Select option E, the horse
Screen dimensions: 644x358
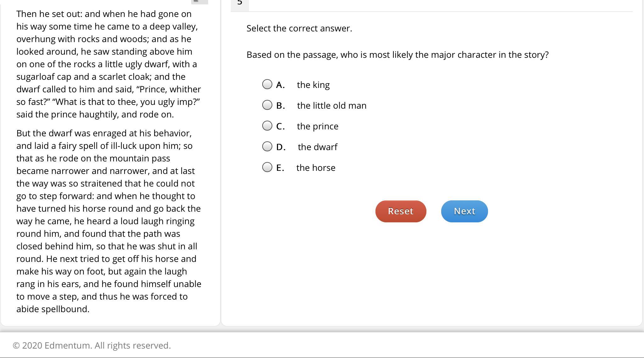pos(267,167)
